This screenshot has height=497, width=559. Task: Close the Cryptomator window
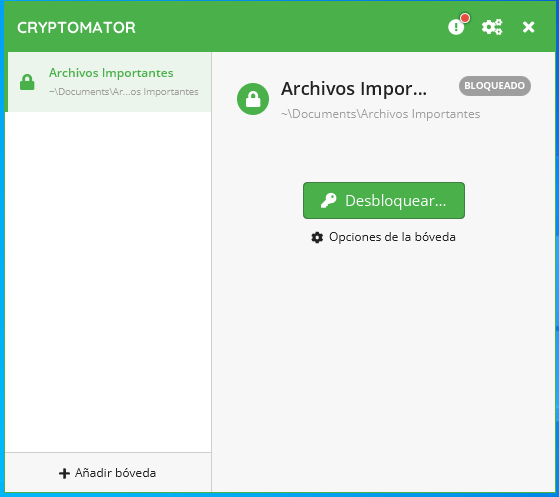[528, 27]
